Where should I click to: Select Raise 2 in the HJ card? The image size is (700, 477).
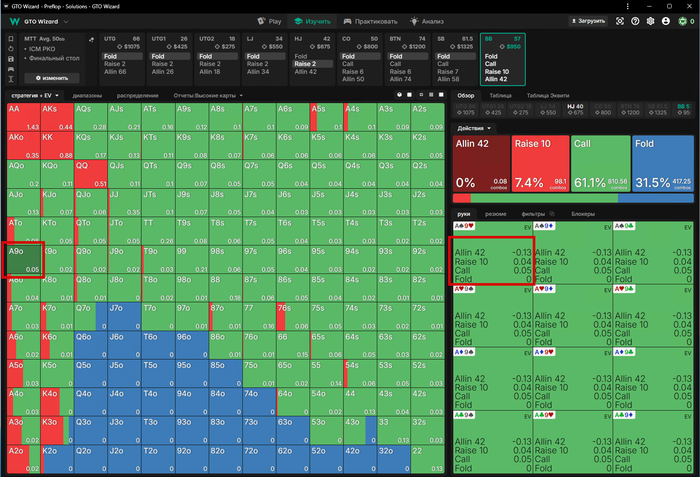pos(312,64)
